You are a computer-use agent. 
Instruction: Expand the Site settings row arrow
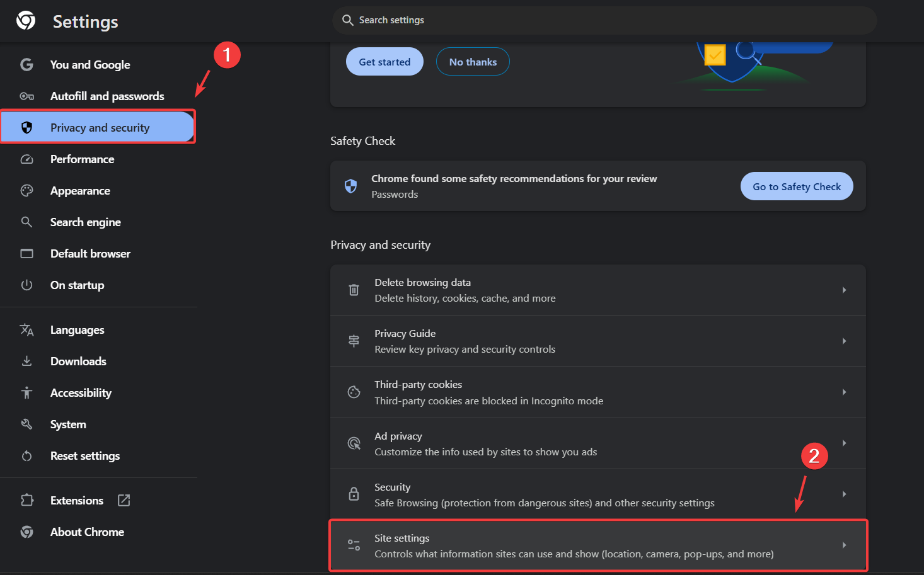click(844, 545)
